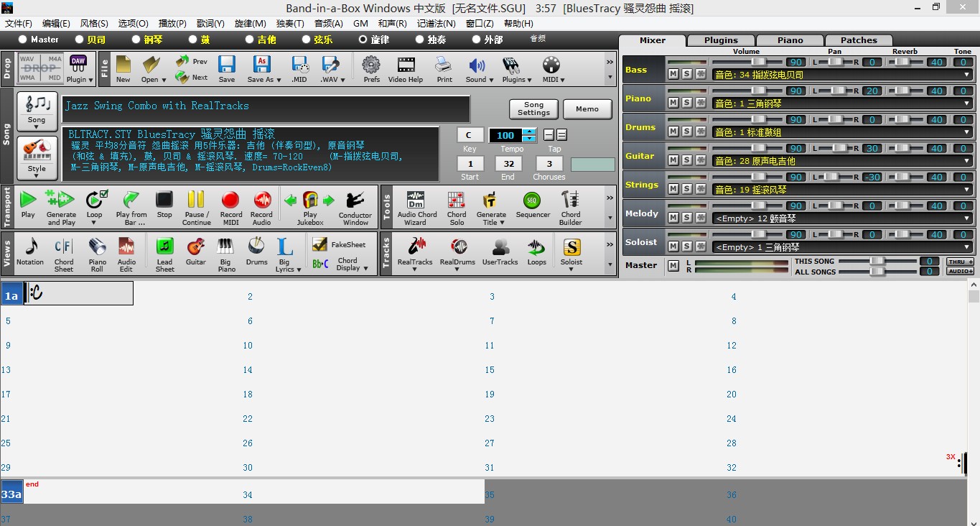The image size is (980, 526).
Task: Start Record MIDI
Action: click(230, 207)
